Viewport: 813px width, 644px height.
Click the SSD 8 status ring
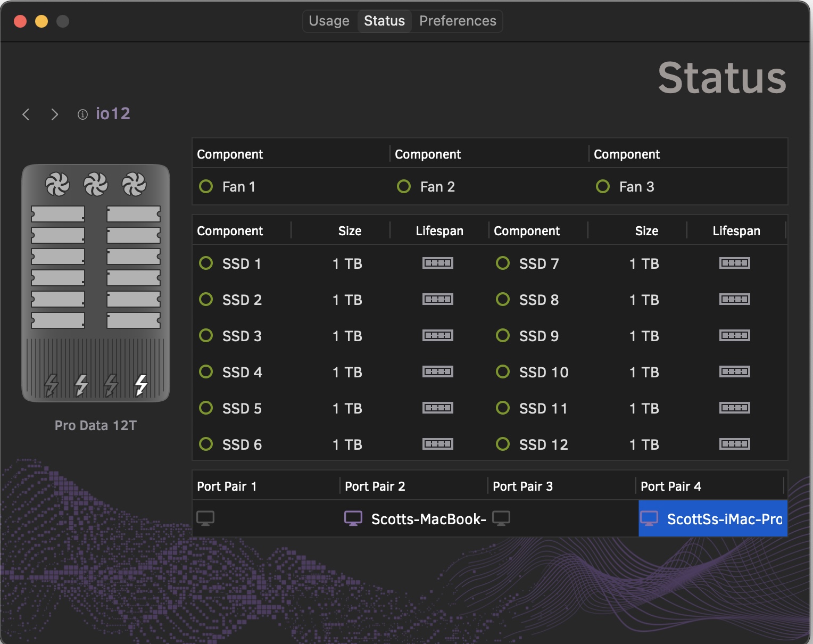pos(503,299)
